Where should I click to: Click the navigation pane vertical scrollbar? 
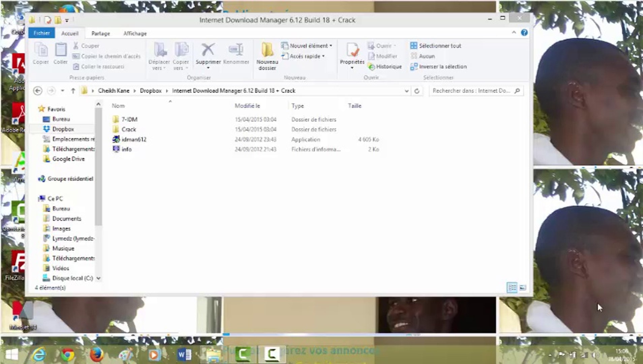[x=98, y=167]
